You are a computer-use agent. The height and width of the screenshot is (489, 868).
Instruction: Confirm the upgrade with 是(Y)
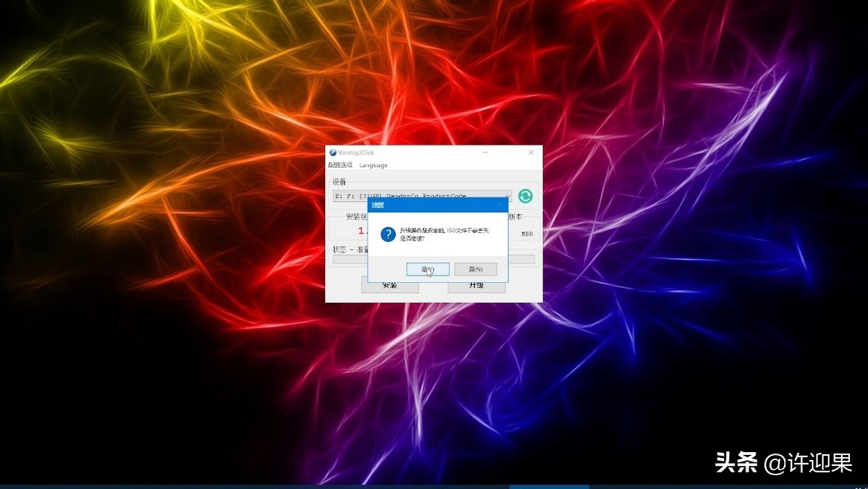point(427,269)
